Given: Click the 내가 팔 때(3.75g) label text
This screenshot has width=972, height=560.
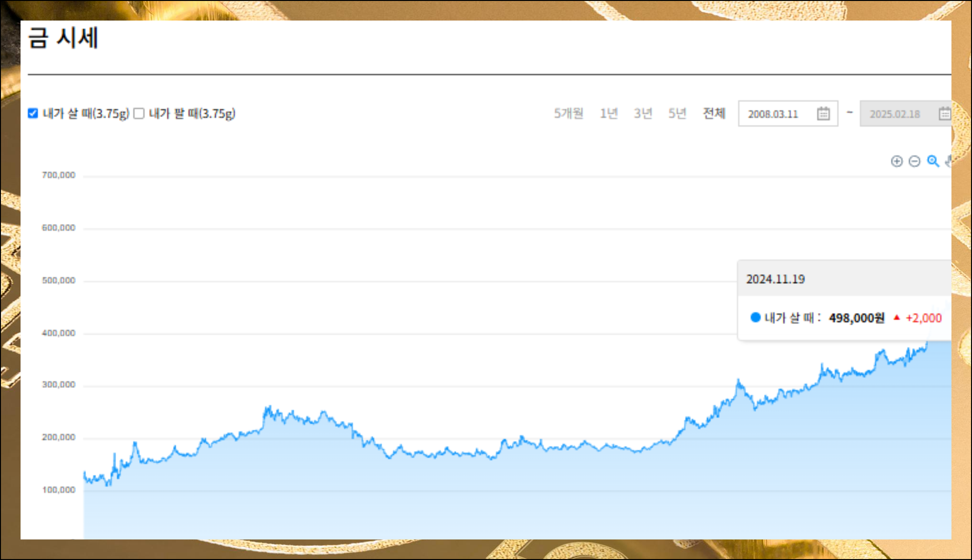Looking at the screenshot, I should 192,113.
